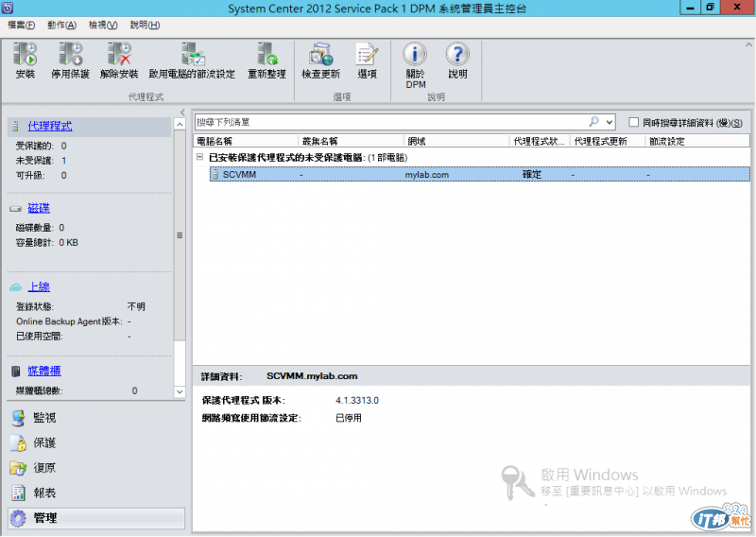Image resolution: width=756 pixels, height=537 pixels.
Task: Open the 說明(H) menu
Action: point(146,26)
